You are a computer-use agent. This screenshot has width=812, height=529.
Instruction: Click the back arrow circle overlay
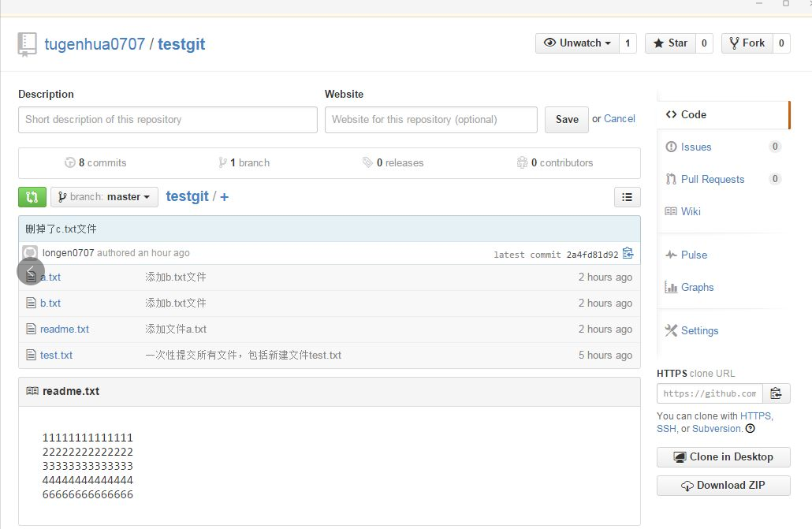coord(31,271)
